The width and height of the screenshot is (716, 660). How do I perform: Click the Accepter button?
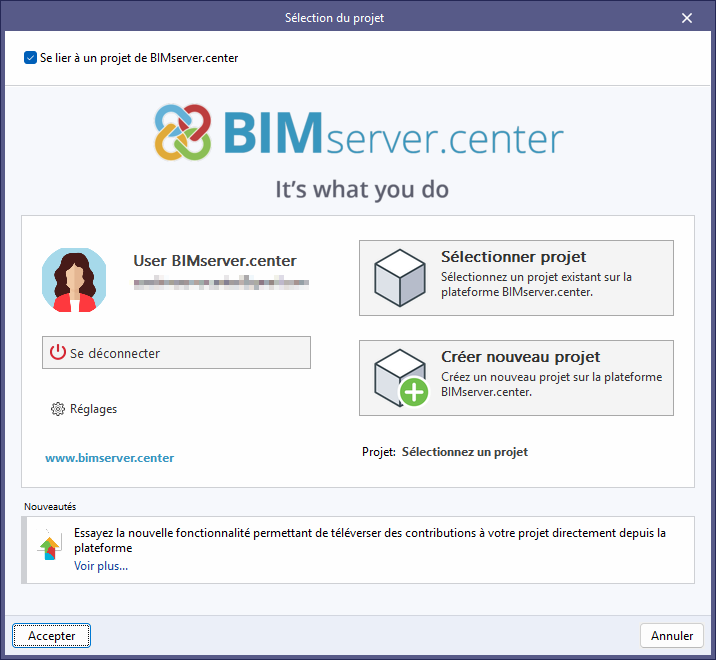click(x=52, y=635)
